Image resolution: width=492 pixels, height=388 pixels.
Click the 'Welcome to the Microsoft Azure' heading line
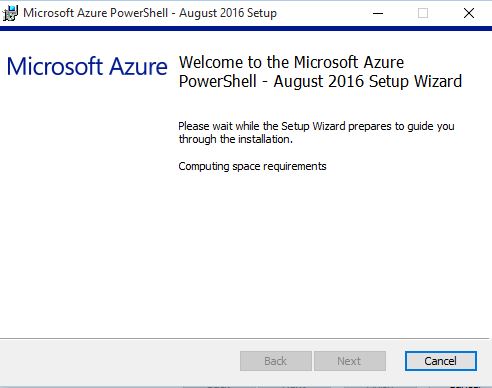(x=291, y=62)
